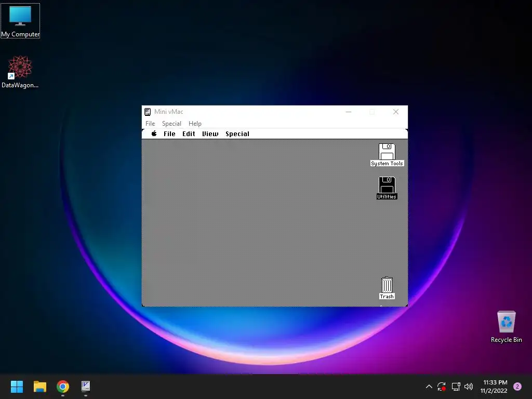This screenshot has height=399, width=532.
Task: Open the volume tray icon
Action: pos(469,387)
